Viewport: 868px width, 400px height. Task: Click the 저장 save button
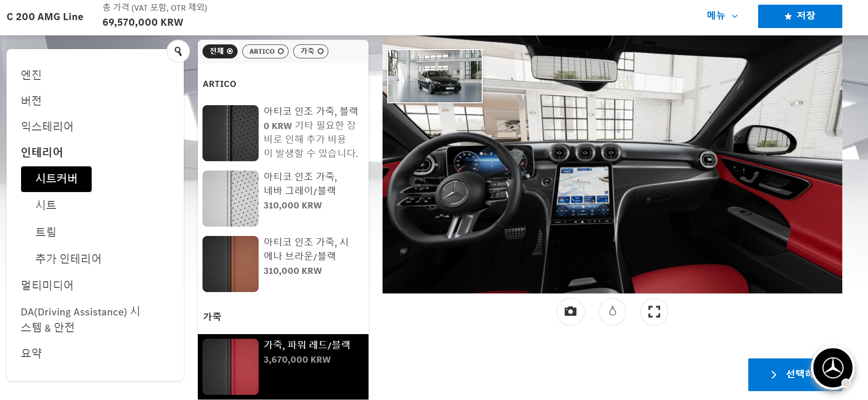pos(800,16)
